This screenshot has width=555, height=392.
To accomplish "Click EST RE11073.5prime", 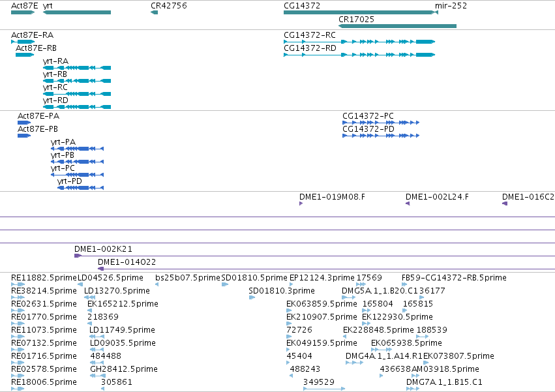I will [x=18, y=337].
